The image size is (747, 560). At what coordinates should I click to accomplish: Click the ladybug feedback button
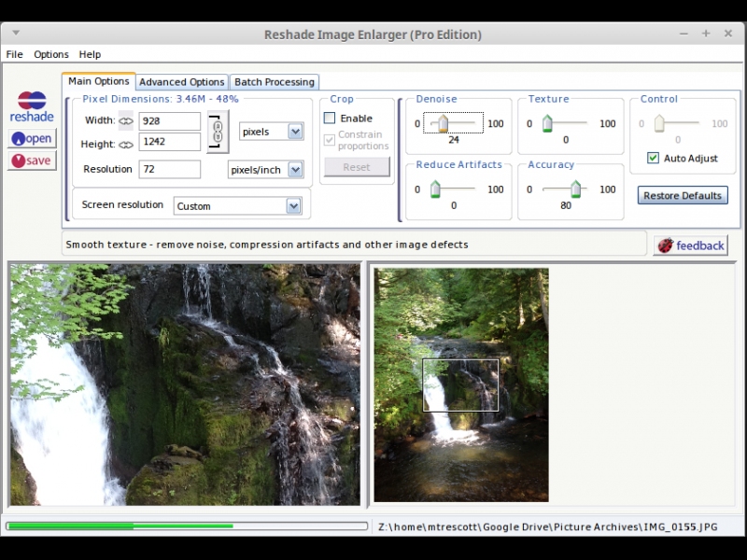point(690,245)
